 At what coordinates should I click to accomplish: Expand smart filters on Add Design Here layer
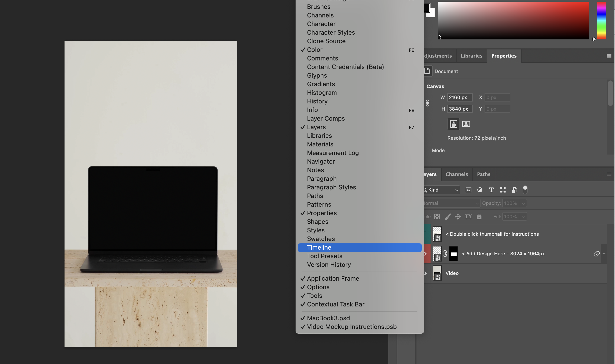tap(604, 254)
